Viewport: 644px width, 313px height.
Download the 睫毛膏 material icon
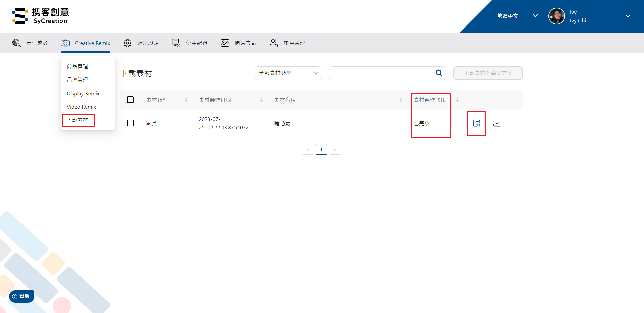[497, 123]
